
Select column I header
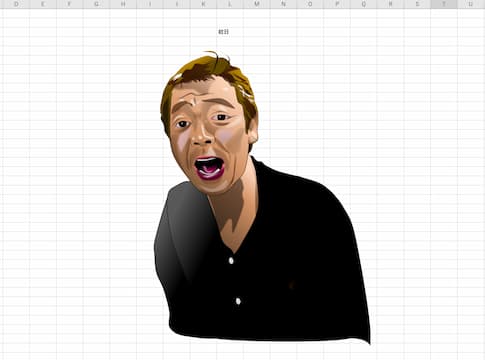[150, 4]
